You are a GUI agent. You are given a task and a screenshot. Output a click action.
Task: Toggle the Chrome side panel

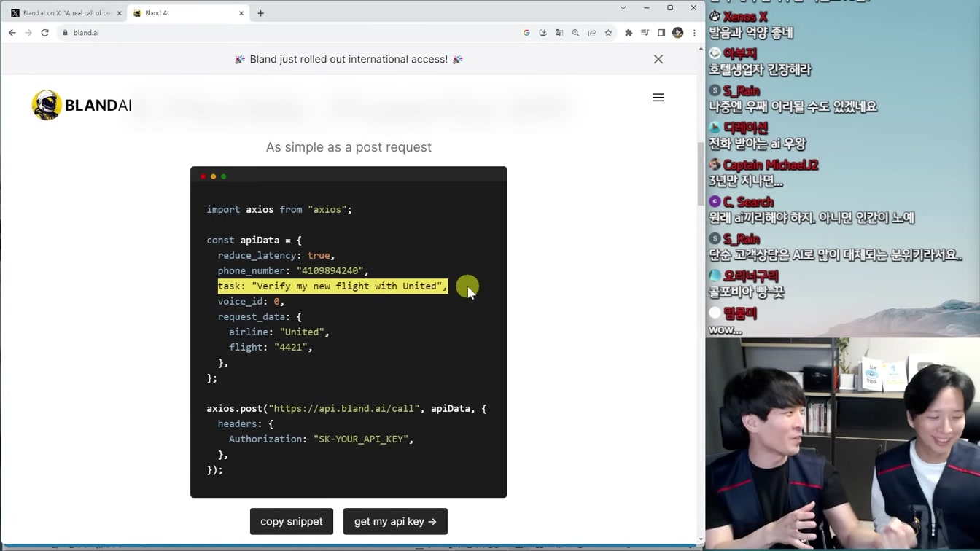(661, 33)
